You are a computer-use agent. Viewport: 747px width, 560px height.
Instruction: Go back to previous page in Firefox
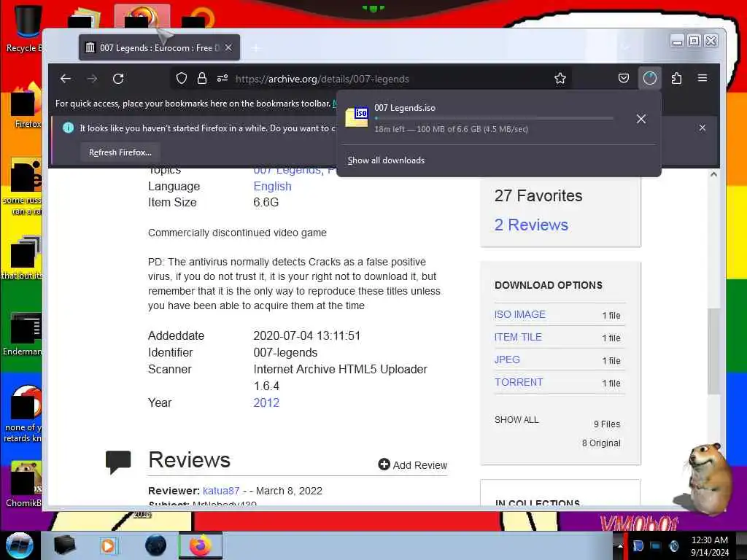66,79
